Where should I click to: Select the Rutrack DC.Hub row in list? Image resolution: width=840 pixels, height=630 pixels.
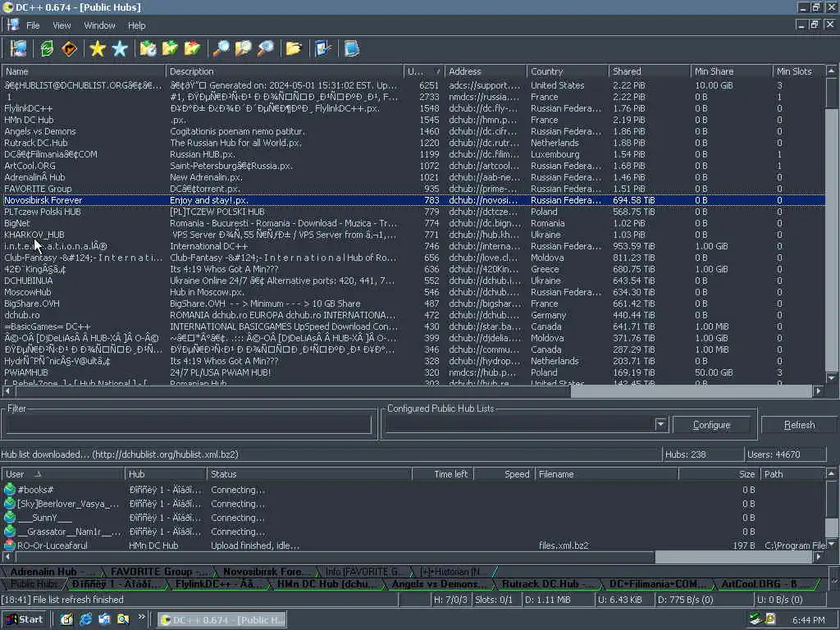tap(413, 143)
